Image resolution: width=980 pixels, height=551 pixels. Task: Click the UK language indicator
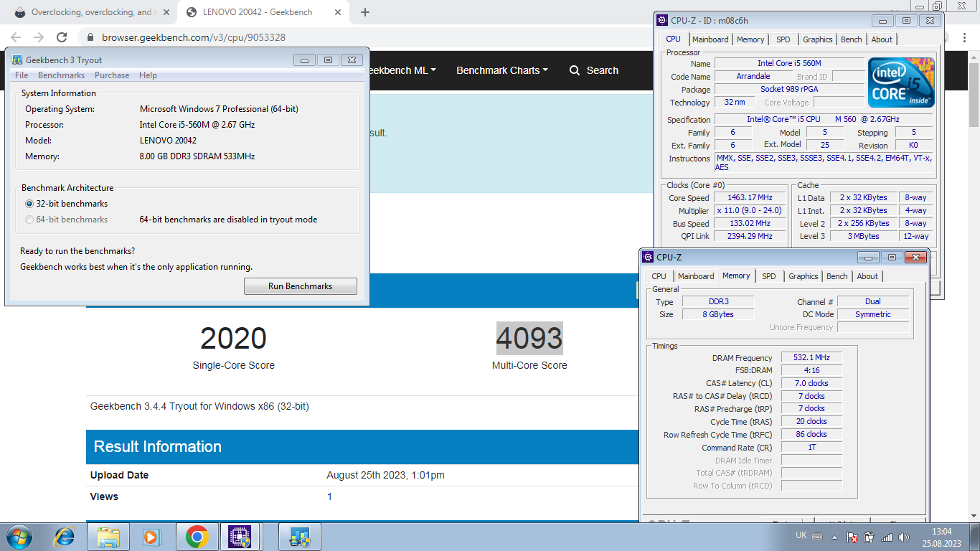pos(801,535)
